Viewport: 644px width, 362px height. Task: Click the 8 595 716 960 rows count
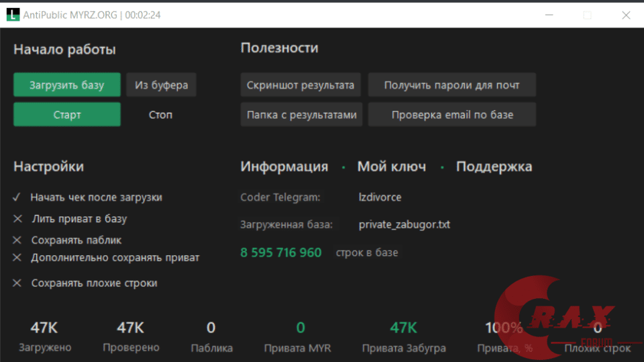pos(281,252)
